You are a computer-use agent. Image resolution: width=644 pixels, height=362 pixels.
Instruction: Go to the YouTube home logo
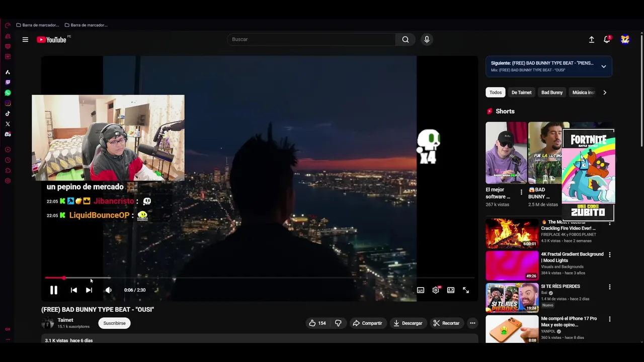[51, 40]
